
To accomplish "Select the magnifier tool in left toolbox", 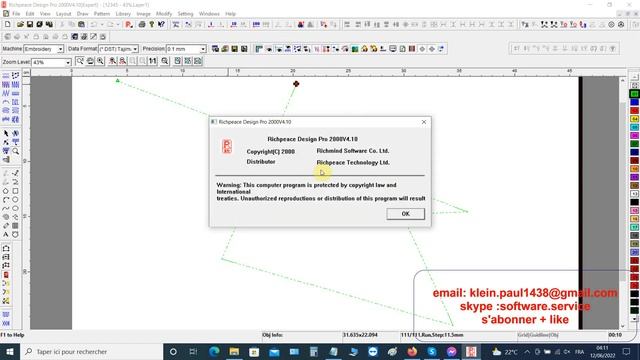I will (16, 151).
